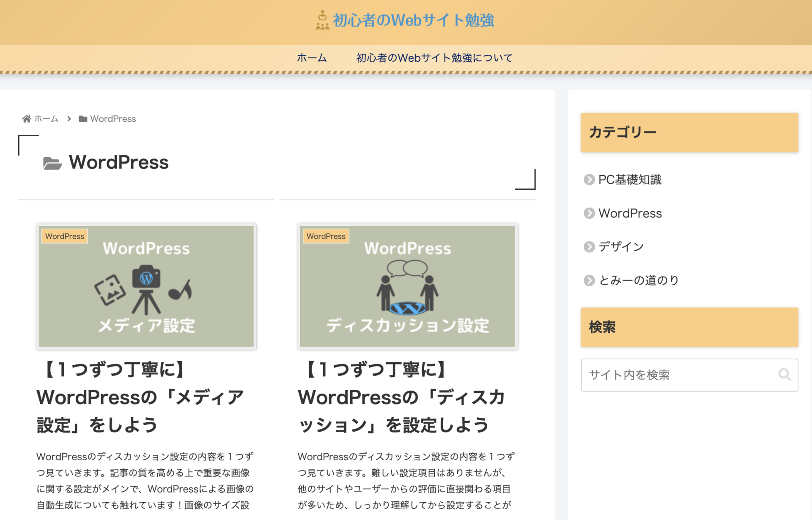Open article title WordPressの「メディア設定」をしよう

140,397
